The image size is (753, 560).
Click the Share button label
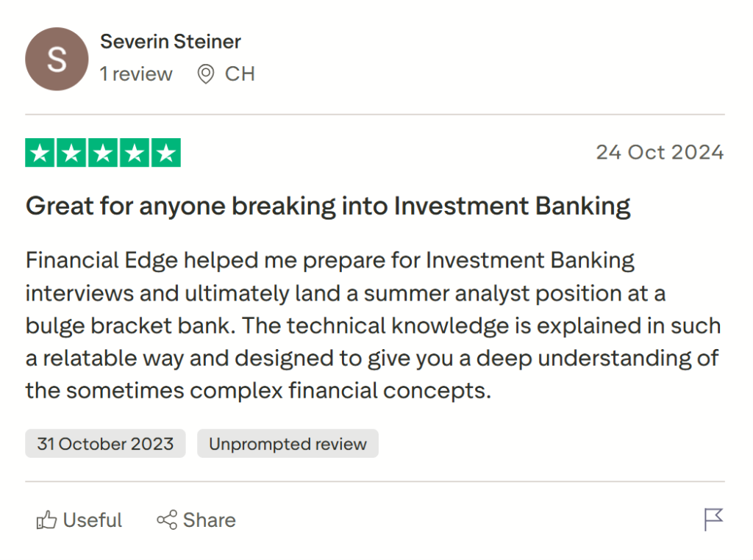coord(210,520)
